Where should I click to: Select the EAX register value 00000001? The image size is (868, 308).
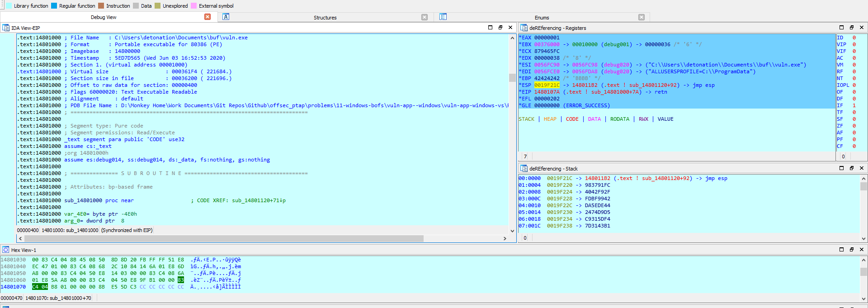tap(547, 38)
